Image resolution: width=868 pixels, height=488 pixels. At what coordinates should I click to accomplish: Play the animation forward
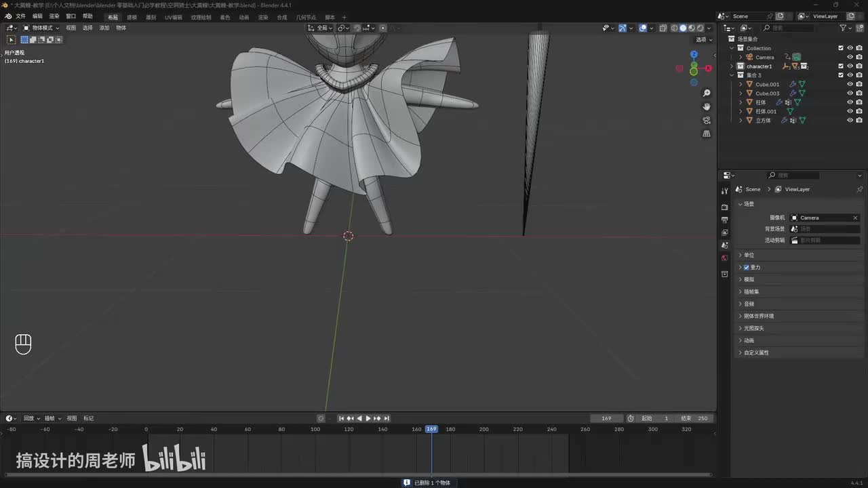tap(368, 418)
